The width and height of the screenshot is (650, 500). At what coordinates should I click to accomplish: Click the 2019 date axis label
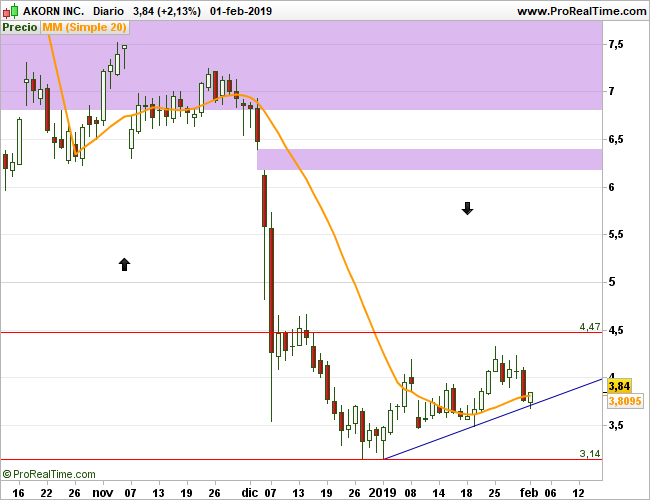pyautogui.click(x=382, y=493)
